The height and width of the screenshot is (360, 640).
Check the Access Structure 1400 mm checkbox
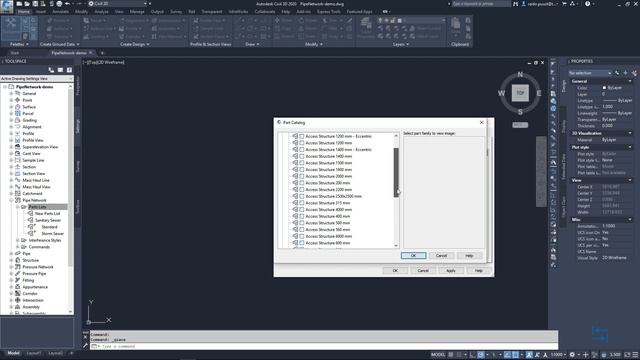[302, 156]
